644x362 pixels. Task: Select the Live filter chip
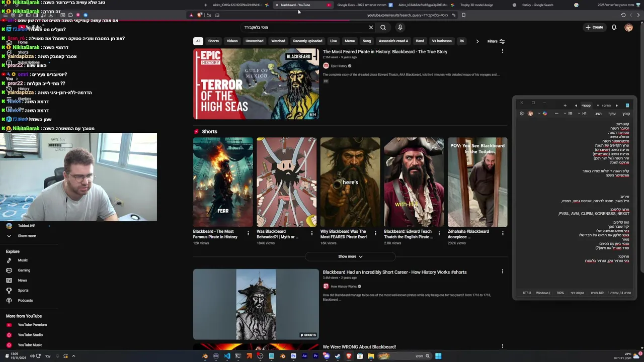334,41
